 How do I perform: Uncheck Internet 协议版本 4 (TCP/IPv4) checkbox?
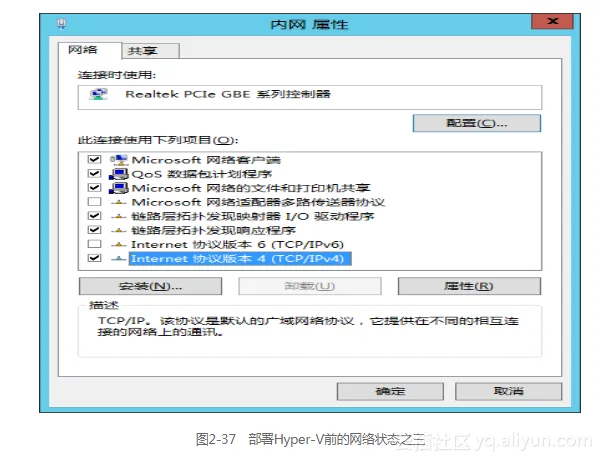(x=94, y=258)
